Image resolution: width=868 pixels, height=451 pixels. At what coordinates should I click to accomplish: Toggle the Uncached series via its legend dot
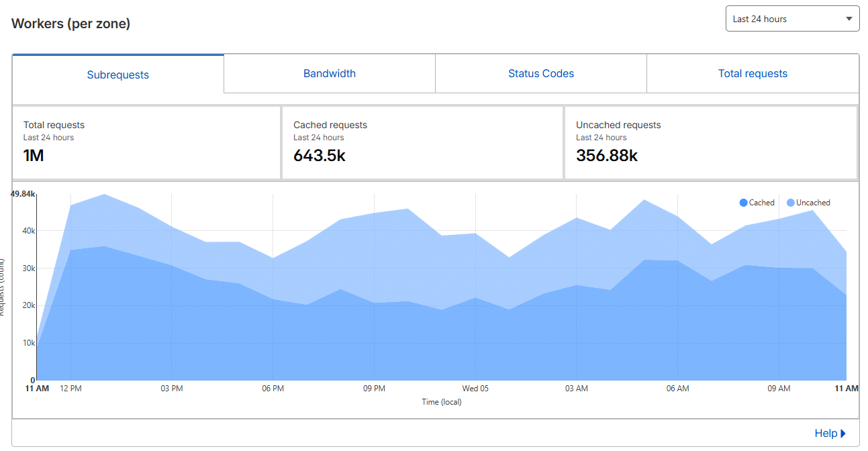click(790, 203)
